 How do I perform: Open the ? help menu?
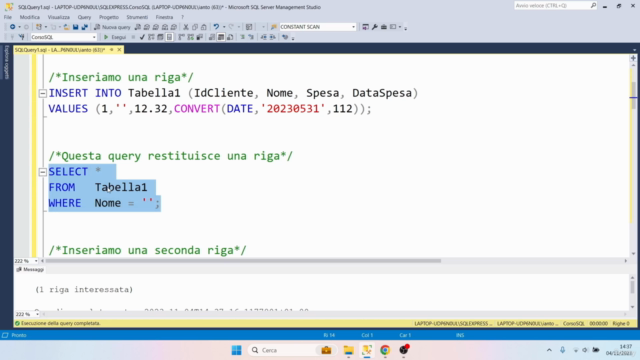[x=182, y=17]
